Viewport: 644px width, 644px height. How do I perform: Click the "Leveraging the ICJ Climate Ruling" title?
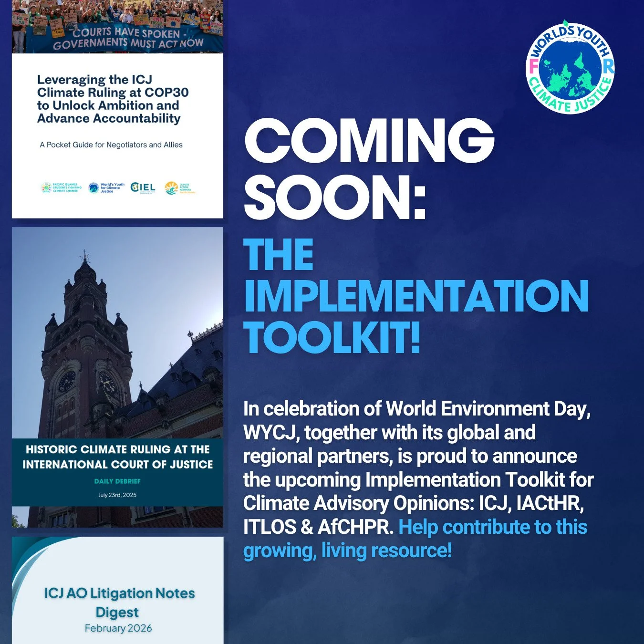[113, 99]
